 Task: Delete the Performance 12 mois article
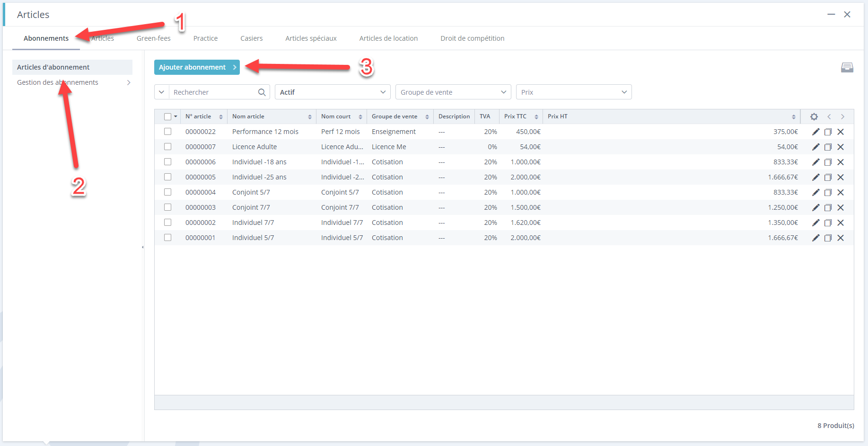(841, 132)
